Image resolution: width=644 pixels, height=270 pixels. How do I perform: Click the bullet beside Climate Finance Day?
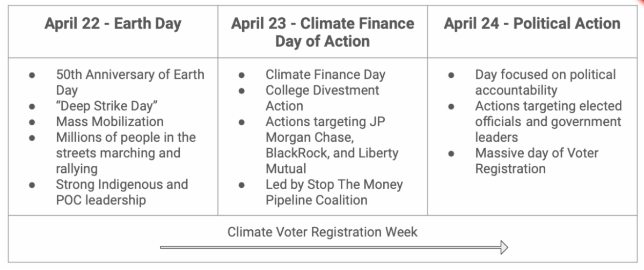pos(243,76)
